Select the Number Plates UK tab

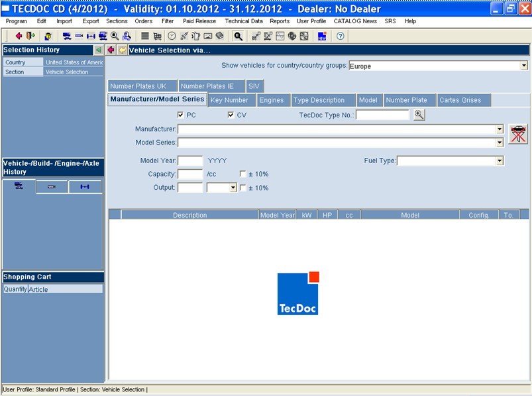click(142, 86)
